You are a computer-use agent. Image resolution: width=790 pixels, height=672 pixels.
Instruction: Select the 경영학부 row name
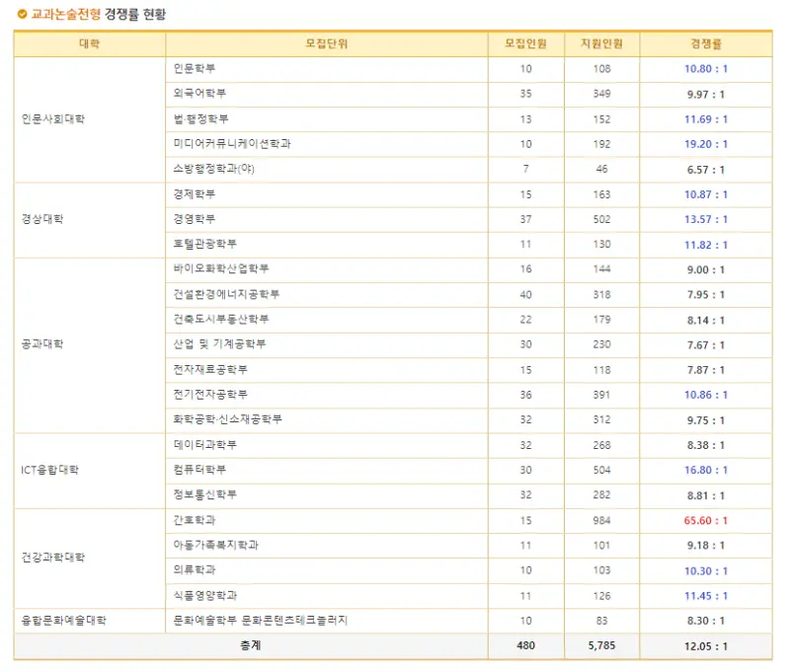click(195, 219)
